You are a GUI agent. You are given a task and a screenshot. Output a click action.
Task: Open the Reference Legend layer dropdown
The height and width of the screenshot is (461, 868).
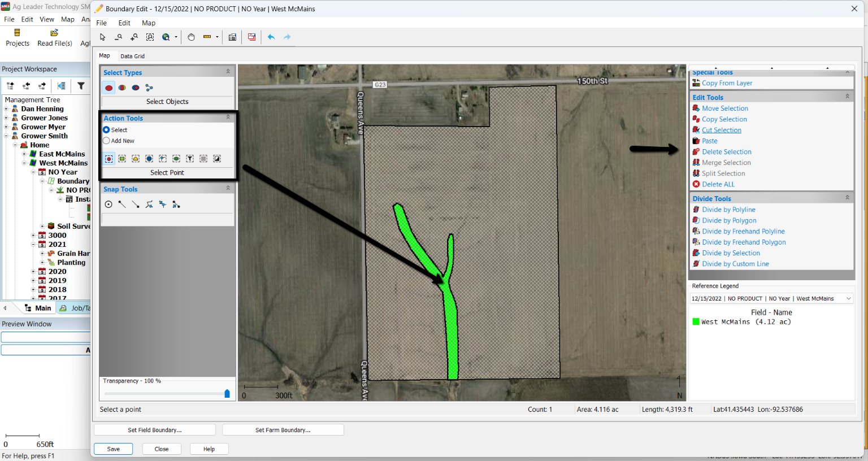(848, 298)
